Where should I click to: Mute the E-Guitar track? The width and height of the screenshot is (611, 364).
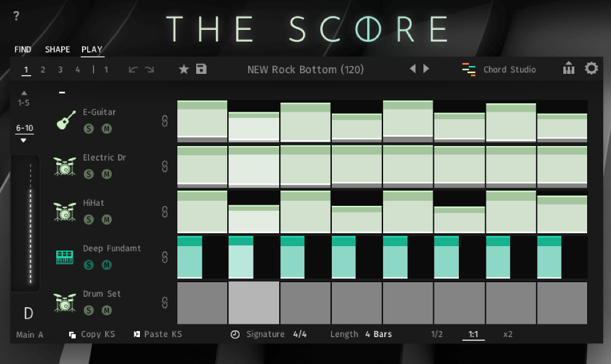click(107, 128)
